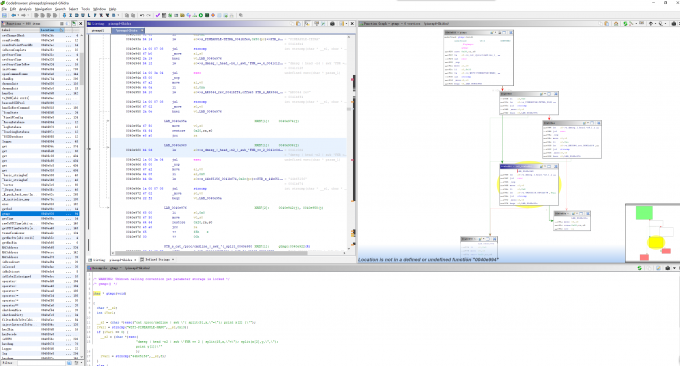Open the Select menu

pyautogui.click(x=73, y=9)
